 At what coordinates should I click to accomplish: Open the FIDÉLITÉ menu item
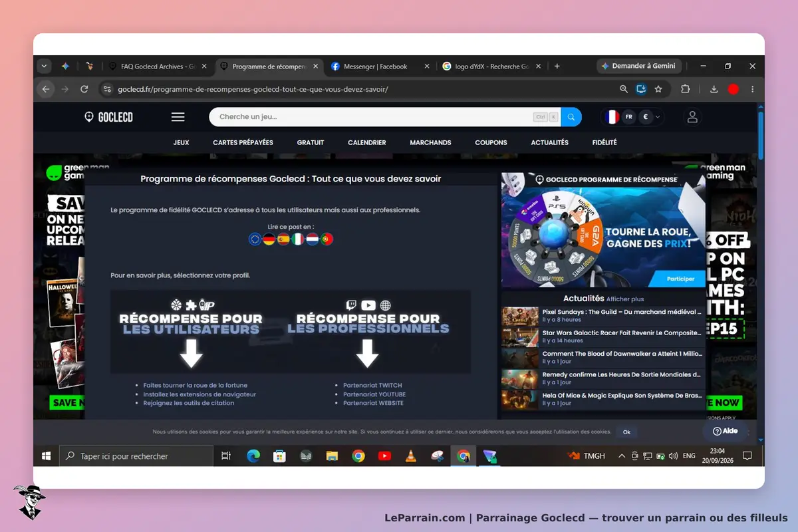pos(604,142)
